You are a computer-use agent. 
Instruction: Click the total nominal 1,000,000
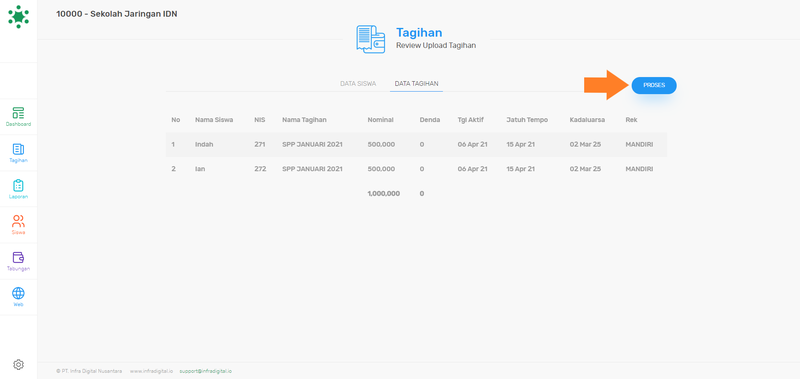click(x=384, y=194)
